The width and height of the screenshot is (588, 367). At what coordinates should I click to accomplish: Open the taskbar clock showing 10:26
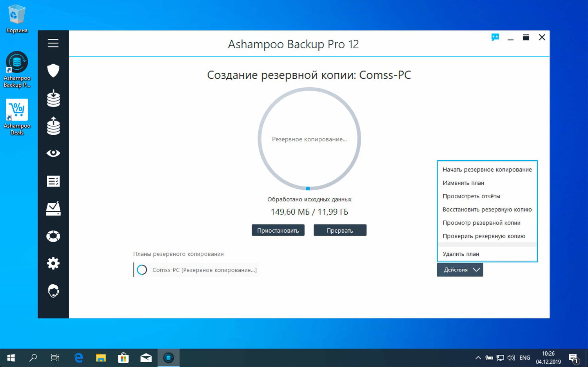(x=548, y=358)
